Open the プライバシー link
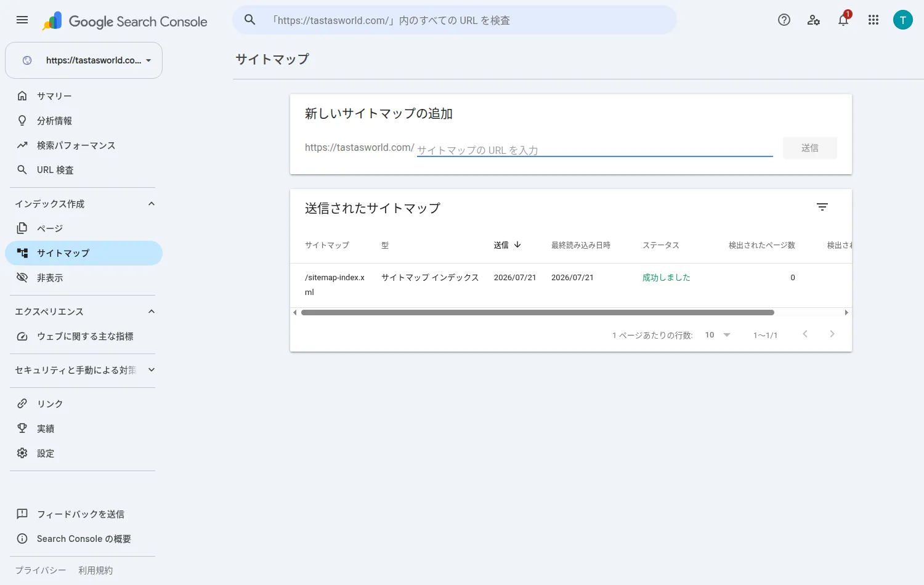 (x=41, y=570)
